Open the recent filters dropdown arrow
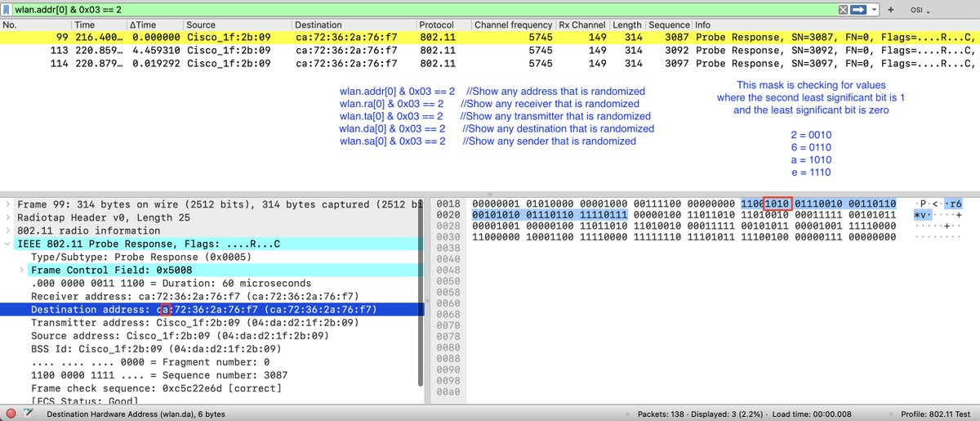This screenshot has width=980, height=421. pos(875,9)
